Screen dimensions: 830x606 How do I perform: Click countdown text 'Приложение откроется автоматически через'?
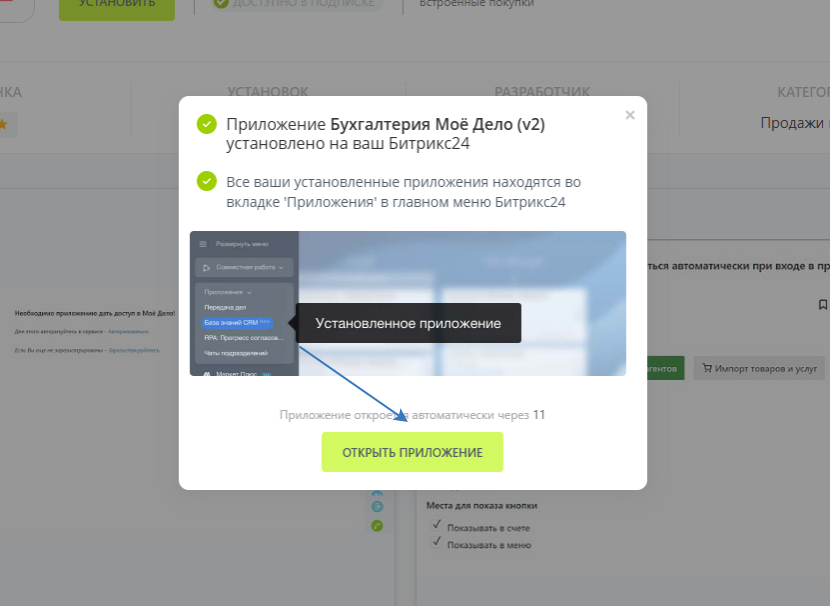[404, 415]
